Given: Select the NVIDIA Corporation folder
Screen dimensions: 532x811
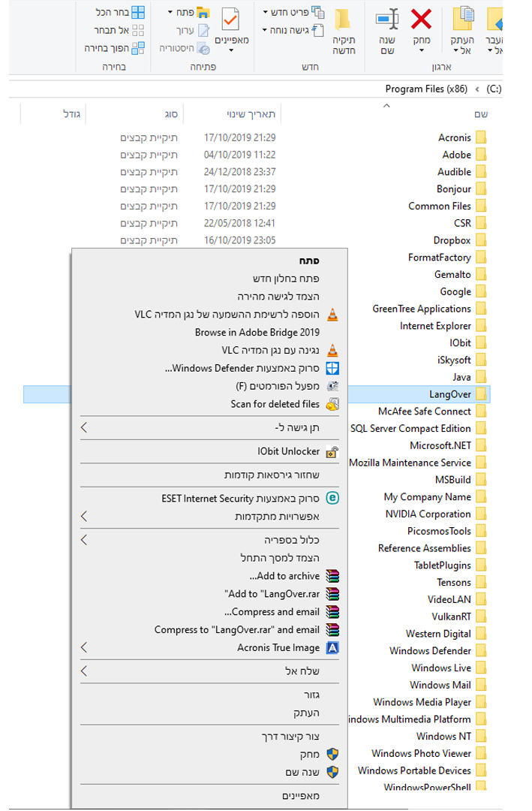Looking at the screenshot, I should pyautogui.click(x=428, y=514).
